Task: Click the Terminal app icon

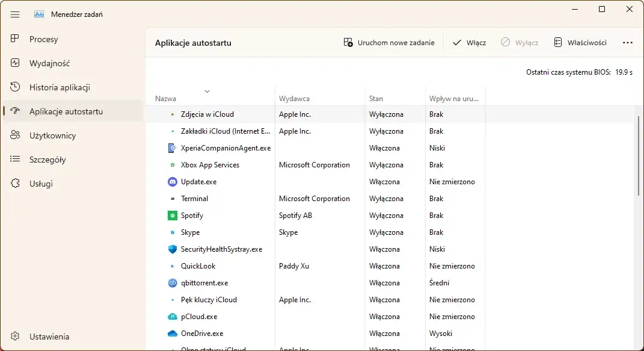Action: [173, 199]
